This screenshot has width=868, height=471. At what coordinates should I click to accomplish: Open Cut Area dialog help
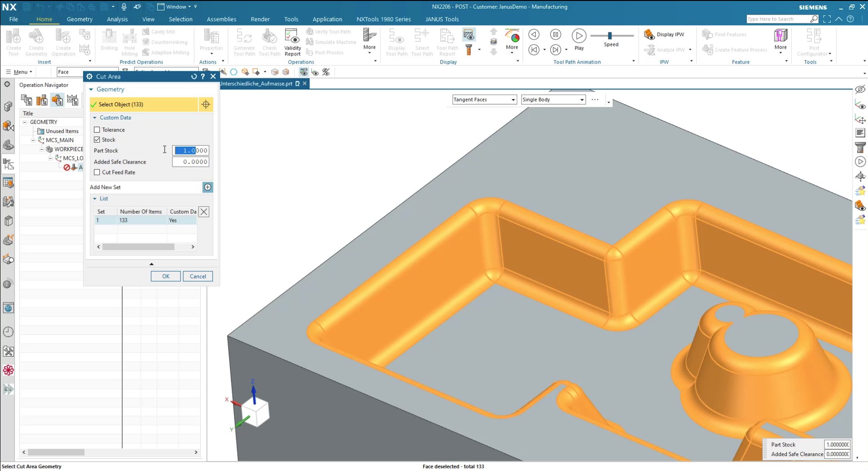pos(203,76)
